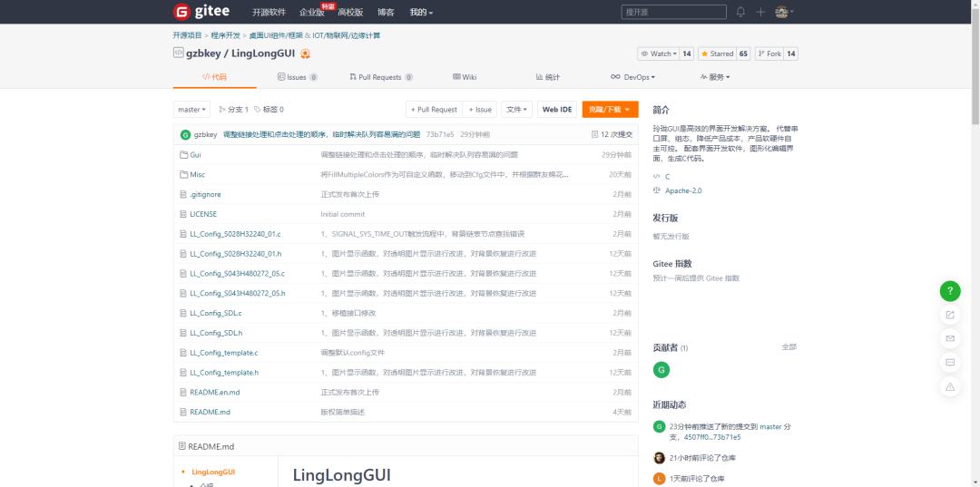Switch to the Wiki tab

click(x=465, y=77)
